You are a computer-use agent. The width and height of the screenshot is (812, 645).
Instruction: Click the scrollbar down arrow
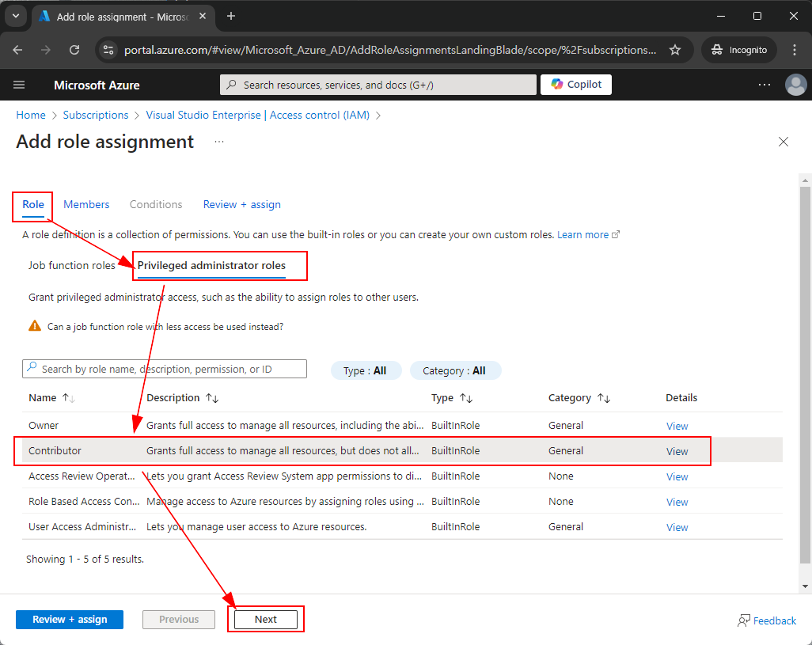click(x=805, y=586)
